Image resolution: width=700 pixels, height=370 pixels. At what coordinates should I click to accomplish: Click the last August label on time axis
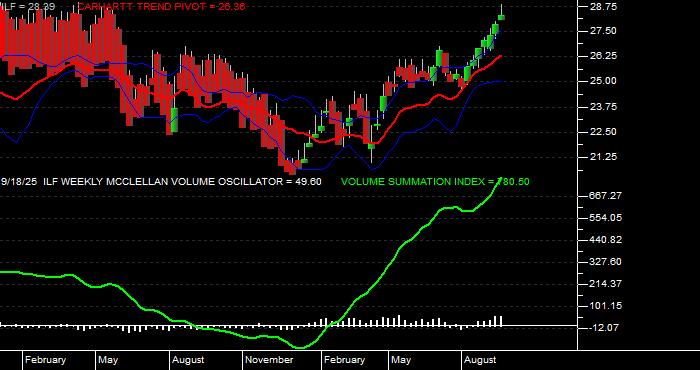[x=480, y=360]
